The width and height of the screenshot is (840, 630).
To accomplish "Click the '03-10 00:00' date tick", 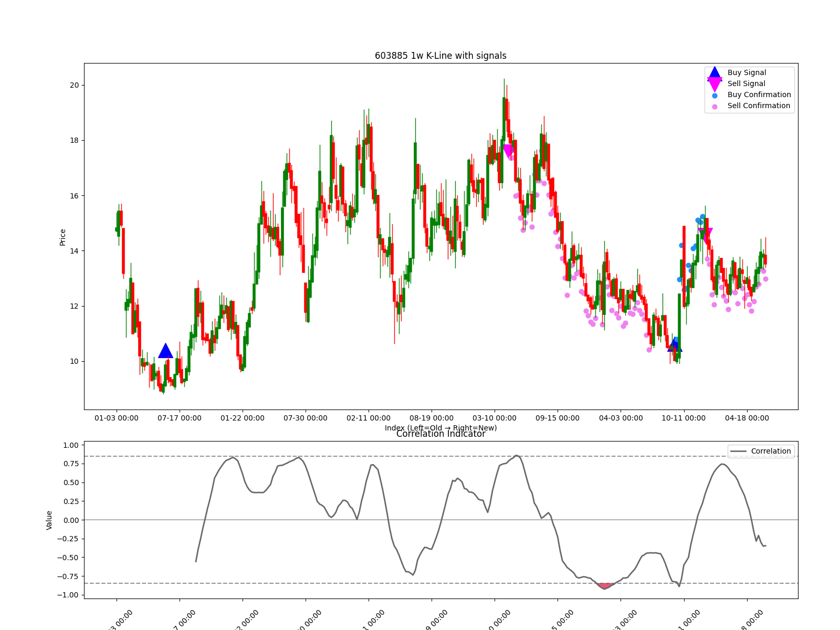I will (495, 418).
